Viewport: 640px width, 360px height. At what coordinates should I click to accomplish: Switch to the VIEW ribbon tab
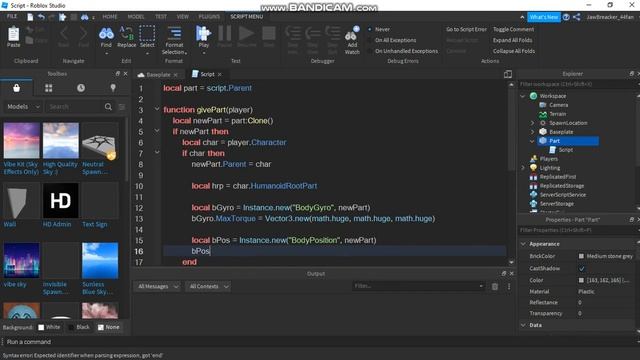[182, 17]
